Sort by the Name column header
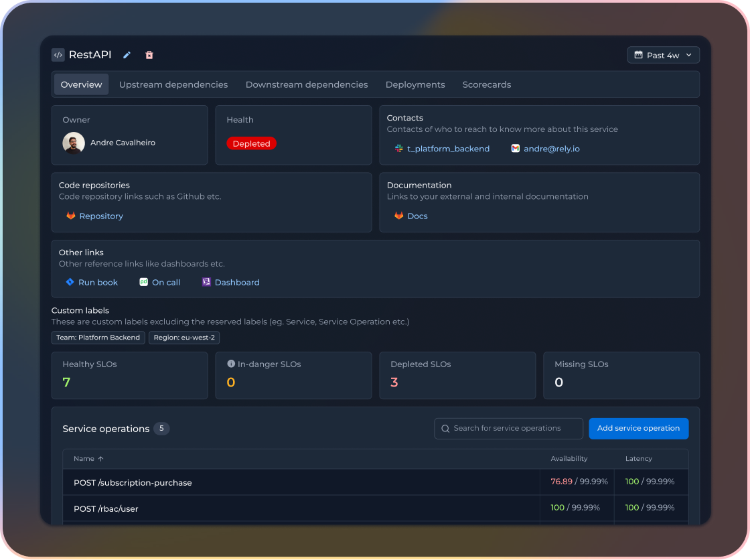Image resolution: width=750 pixels, height=560 pixels. tap(84, 459)
